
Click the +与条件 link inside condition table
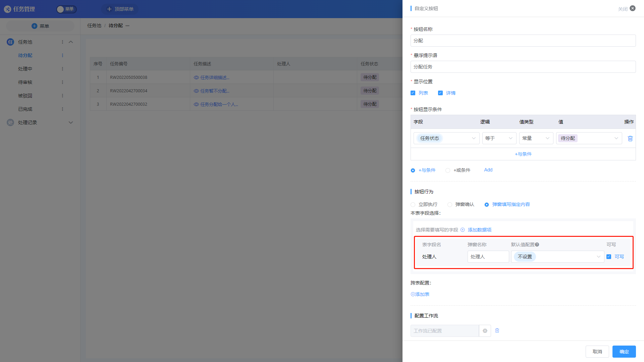pos(523,154)
